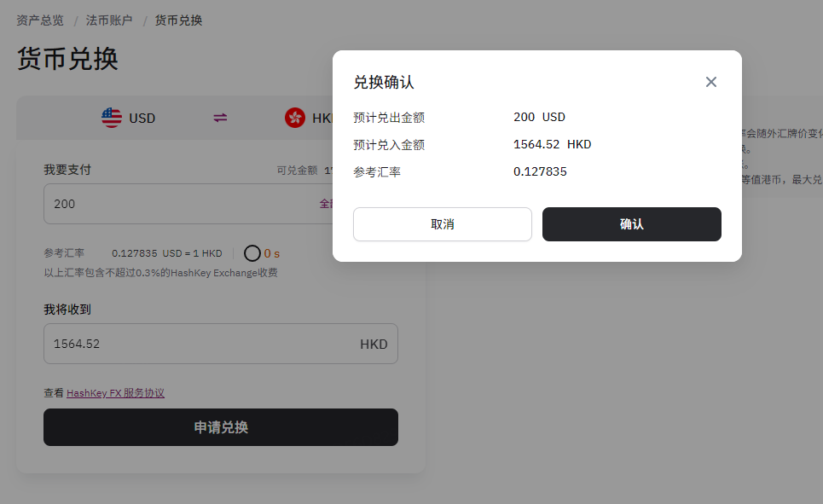Click the 确认 button in dialog

(631, 224)
